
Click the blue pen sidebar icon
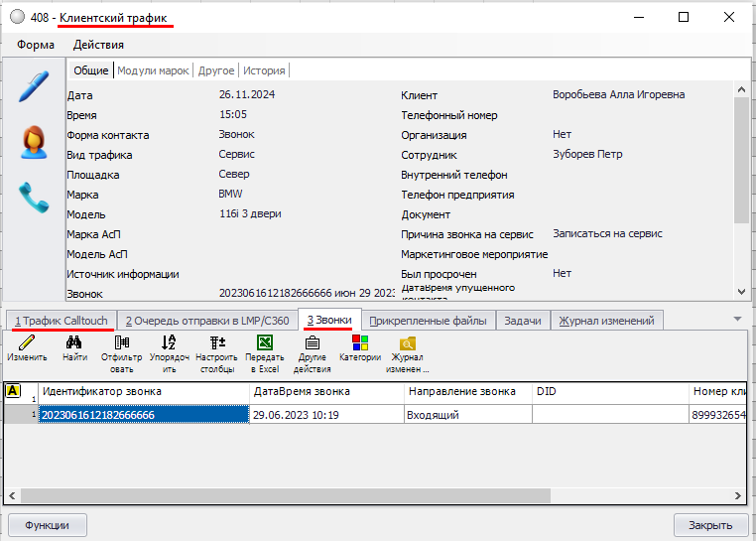[34, 86]
